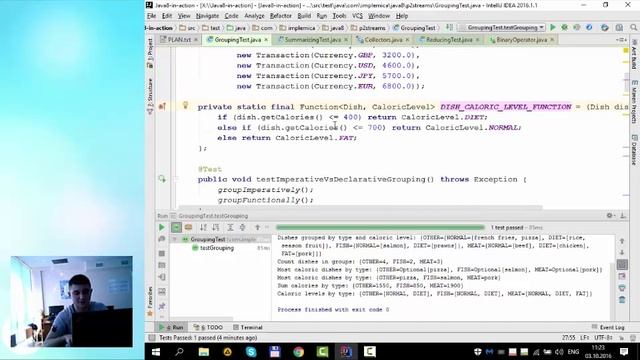Switch to the PLAN.txt tab
The image size is (640, 360).
tap(179, 40)
